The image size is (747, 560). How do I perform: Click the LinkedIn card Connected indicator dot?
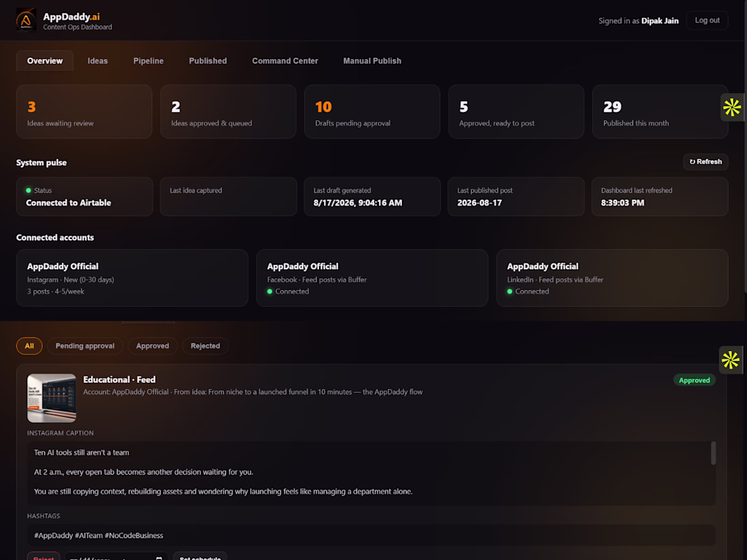coord(510,291)
